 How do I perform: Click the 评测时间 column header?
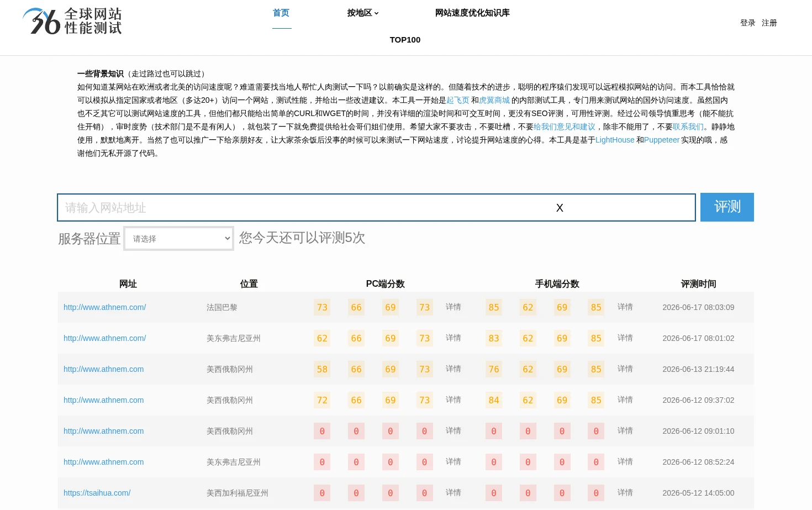point(699,283)
